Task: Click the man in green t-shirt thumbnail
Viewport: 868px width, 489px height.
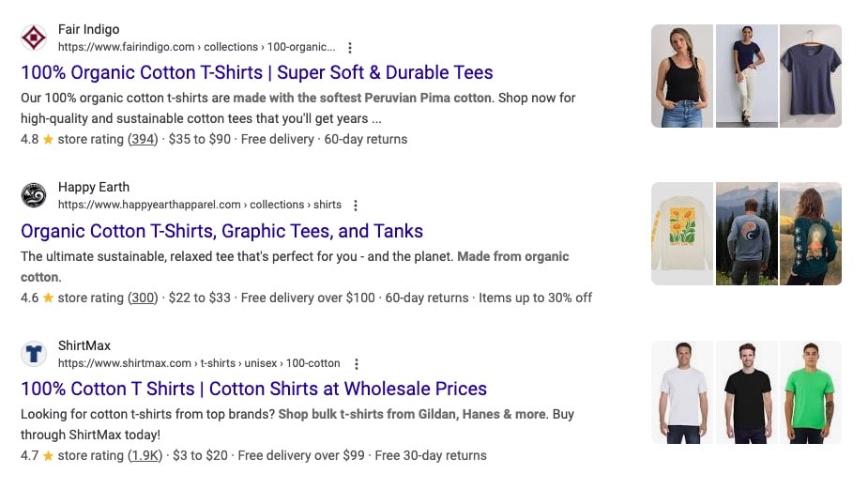Action: [811, 392]
